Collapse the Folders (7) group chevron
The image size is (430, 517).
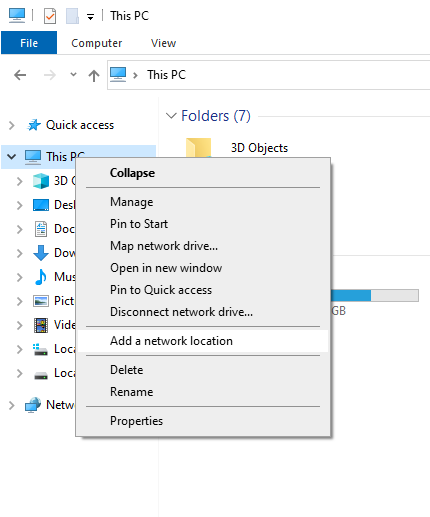[171, 116]
